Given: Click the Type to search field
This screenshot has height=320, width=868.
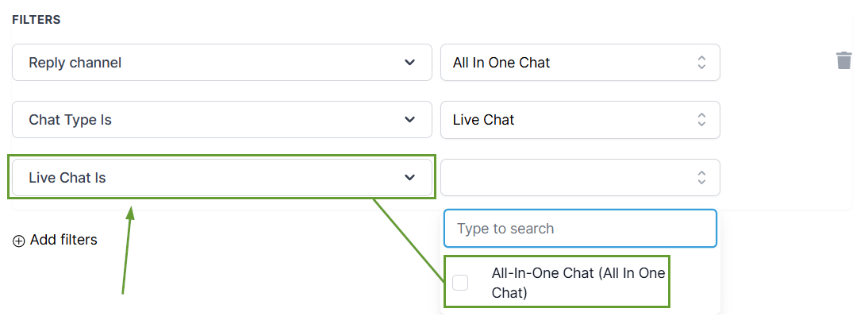Looking at the screenshot, I should [580, 229].
